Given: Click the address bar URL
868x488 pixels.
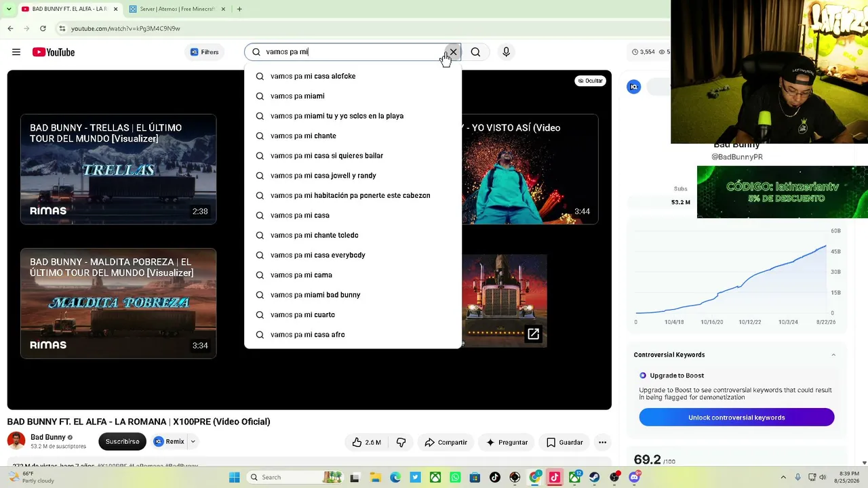Looking at the screenshot, I should pyautogui.click(x=125, y=28).
